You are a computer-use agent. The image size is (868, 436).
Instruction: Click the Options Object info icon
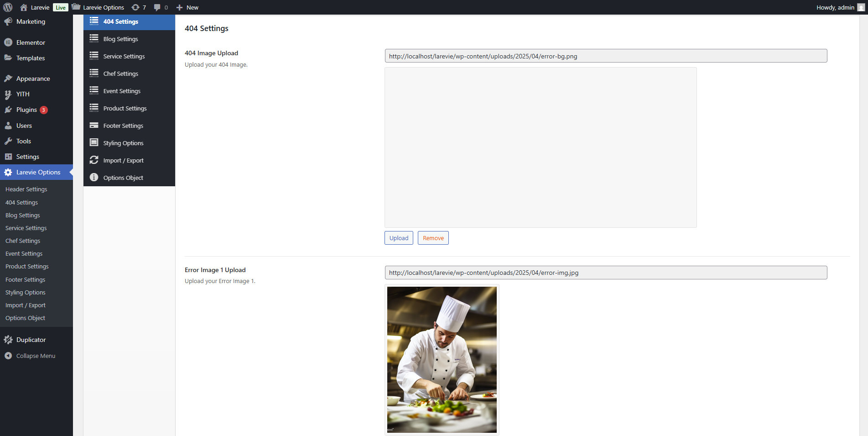pos(94,177)
